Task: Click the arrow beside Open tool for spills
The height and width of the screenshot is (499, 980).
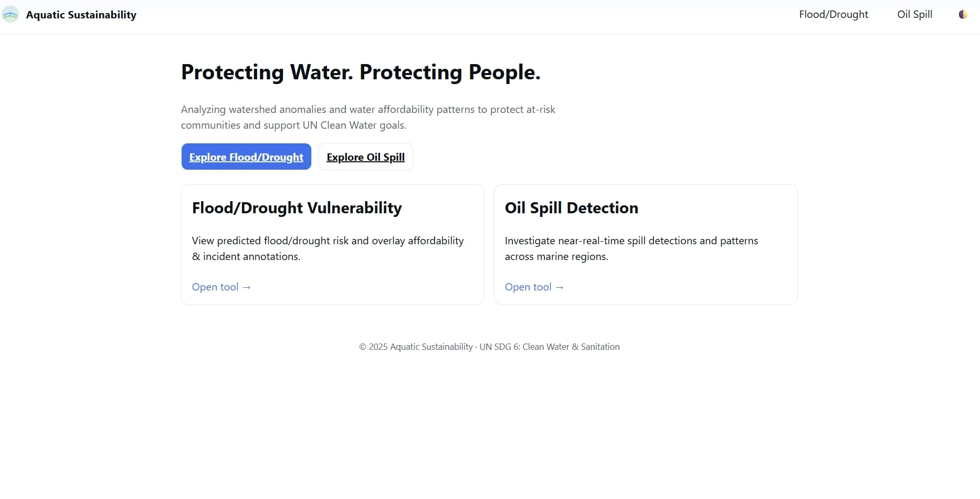Action: tap(559, 287)
